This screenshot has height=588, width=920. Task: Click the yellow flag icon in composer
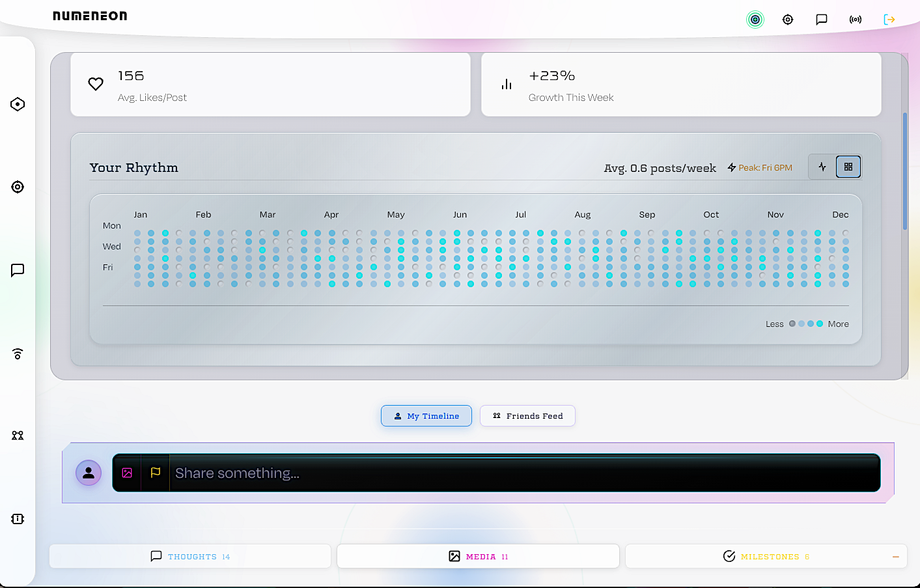coord(156,473)
